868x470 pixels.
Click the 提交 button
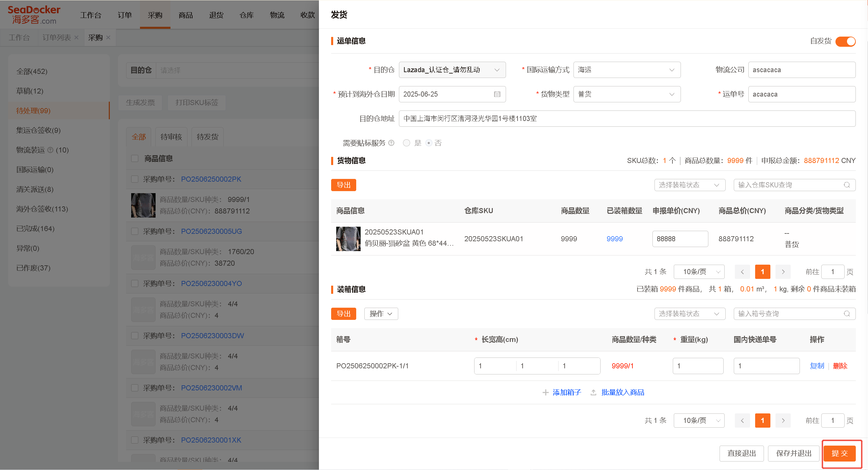[x=840, y=453]
